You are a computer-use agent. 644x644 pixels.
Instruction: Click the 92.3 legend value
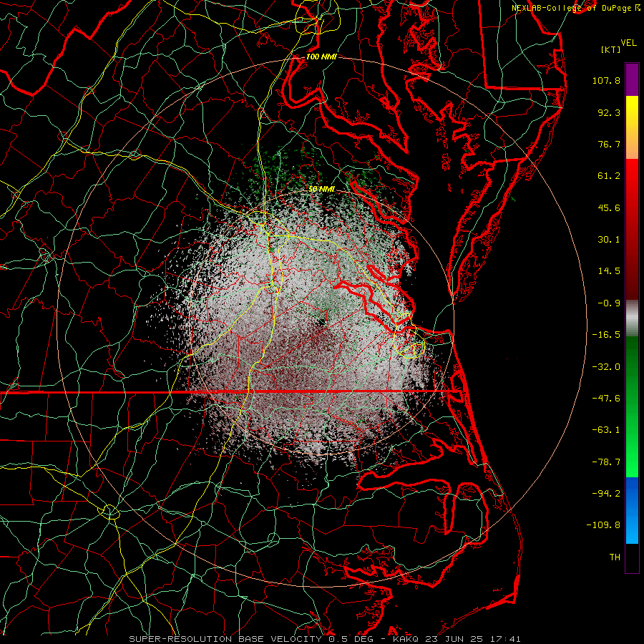(609, 112)
